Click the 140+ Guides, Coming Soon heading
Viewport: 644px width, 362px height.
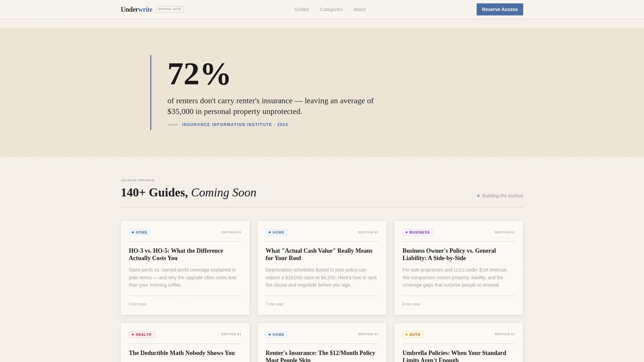click(x=189, y=192)
